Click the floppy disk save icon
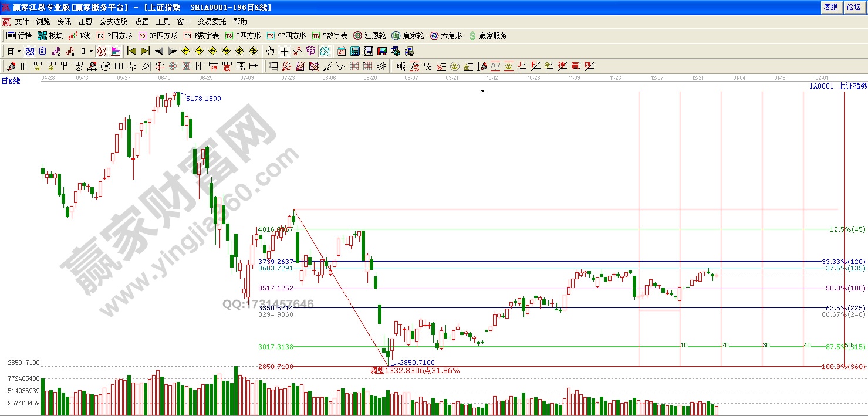868x416 pixels. [x=382, y=51]
